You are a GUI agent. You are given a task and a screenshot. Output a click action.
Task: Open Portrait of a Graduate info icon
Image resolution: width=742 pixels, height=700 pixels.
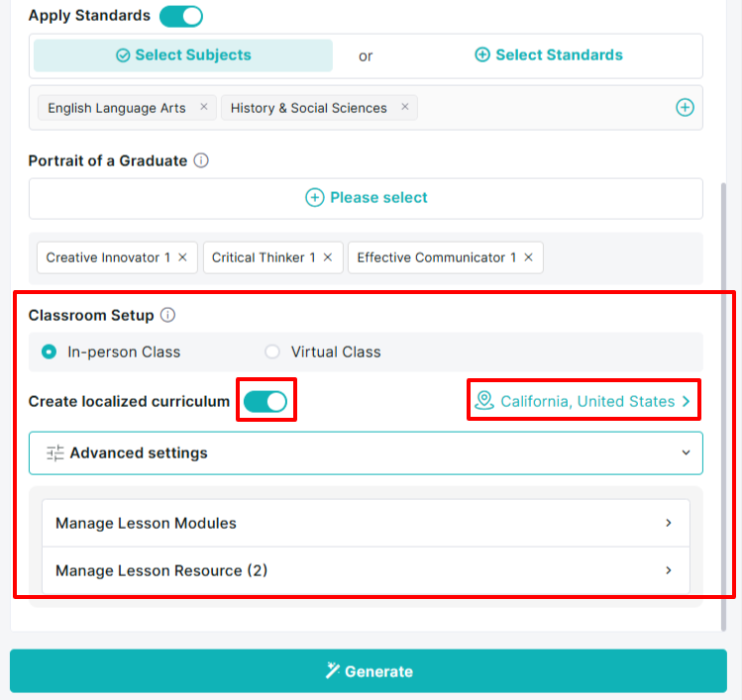point(201,160)
